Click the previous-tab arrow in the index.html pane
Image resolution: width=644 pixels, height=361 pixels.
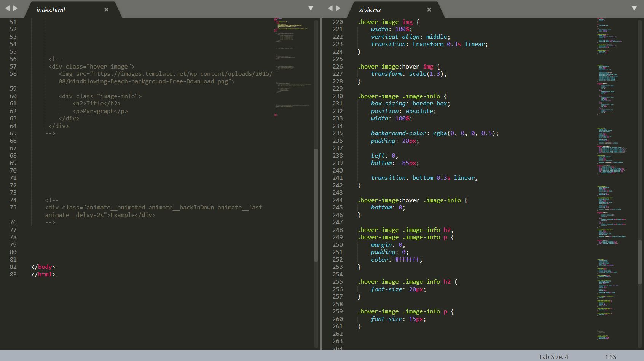pyautogui.click(x=7, y=8)
